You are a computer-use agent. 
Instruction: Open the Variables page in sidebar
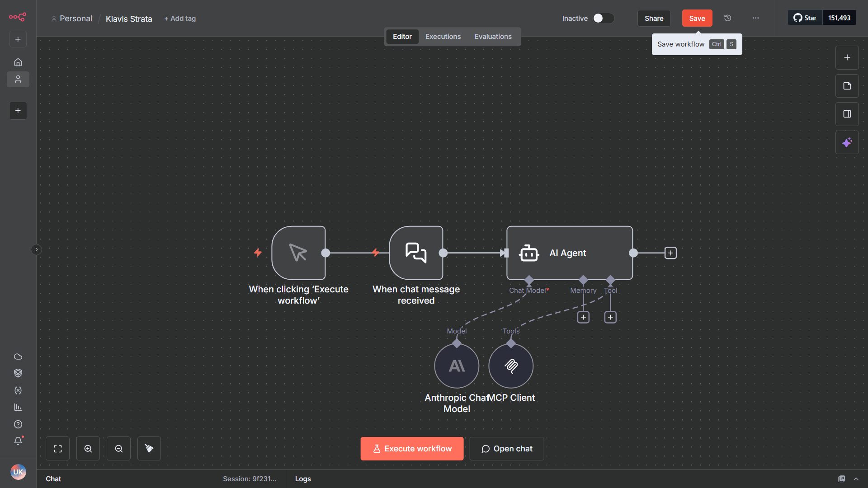pos(18,390)
